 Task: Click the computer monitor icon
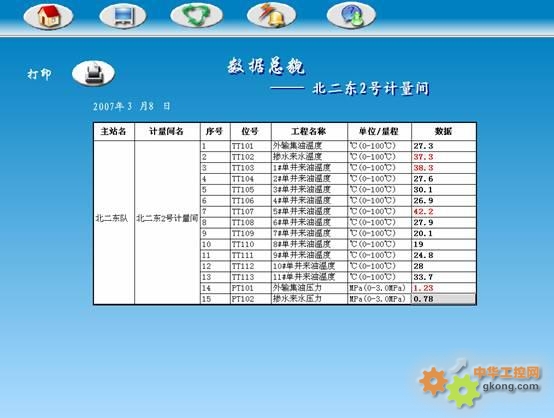123,16
